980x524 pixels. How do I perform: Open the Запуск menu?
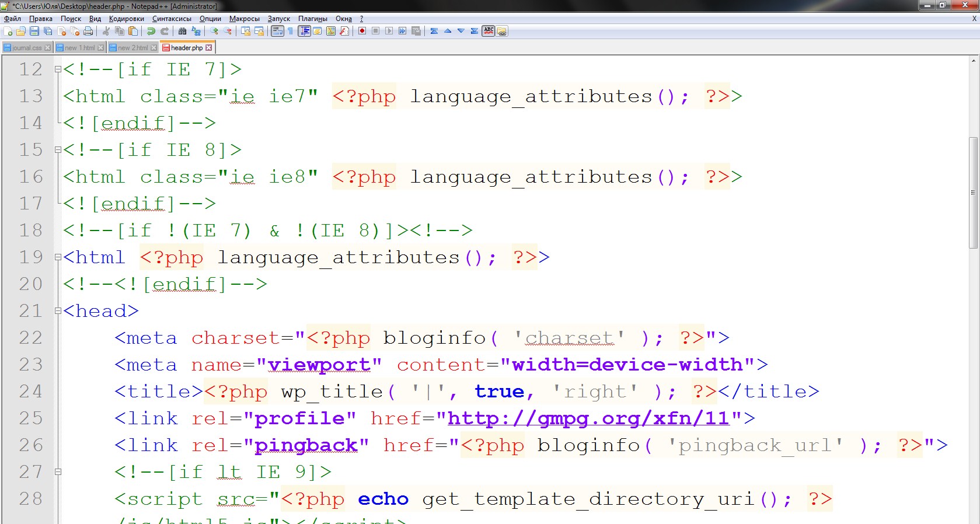279,19
